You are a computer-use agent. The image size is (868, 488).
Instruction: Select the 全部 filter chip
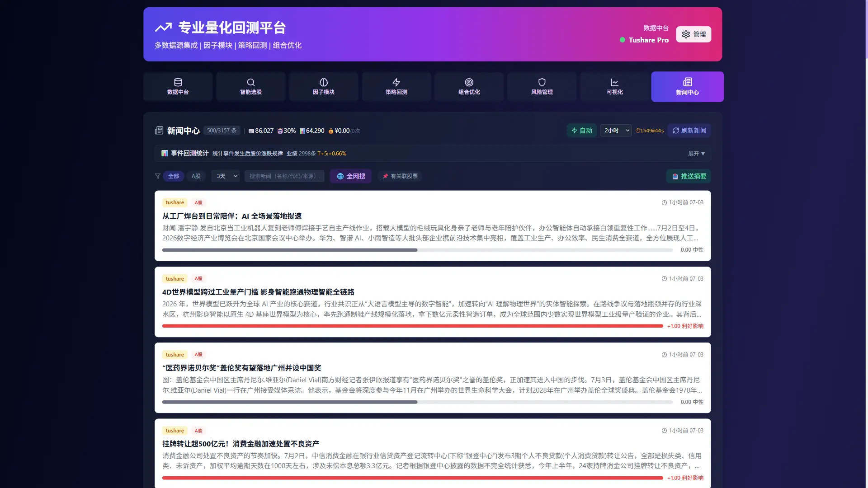pos(174,176)
